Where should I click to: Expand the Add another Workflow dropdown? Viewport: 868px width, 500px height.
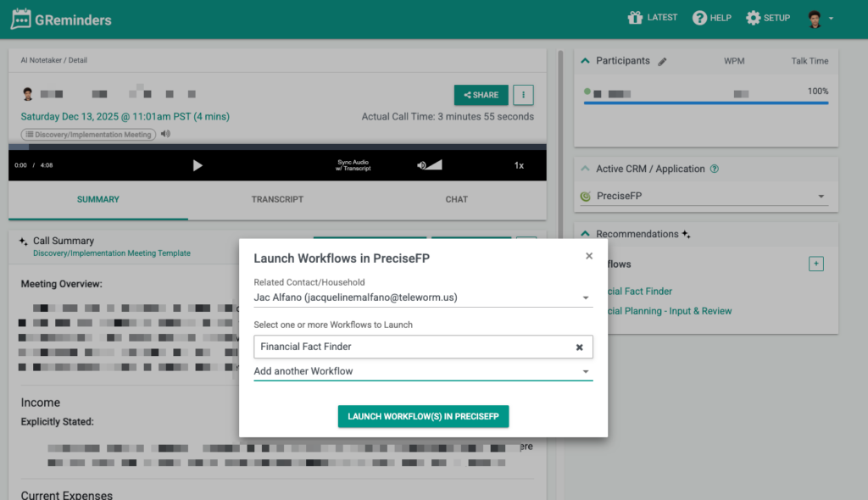[585, 371]
